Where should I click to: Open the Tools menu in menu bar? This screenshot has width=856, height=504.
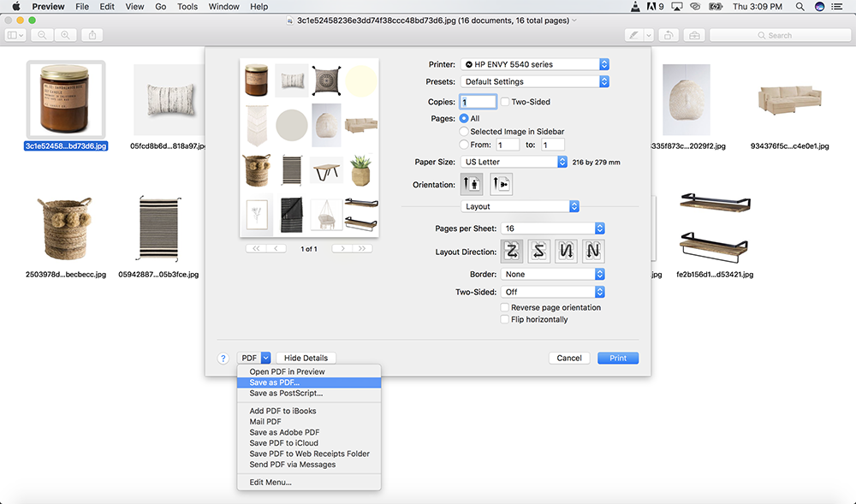[187, 7]
